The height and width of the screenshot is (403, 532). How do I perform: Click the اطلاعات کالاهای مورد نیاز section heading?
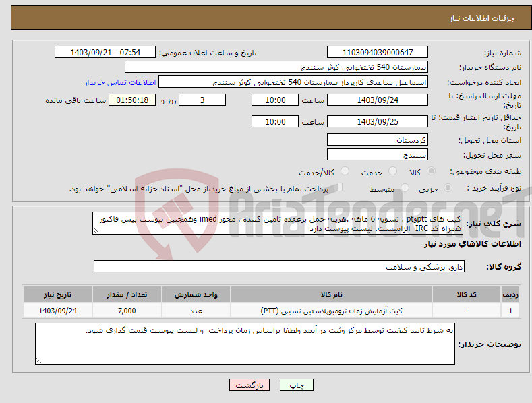[x=472, y=244]
